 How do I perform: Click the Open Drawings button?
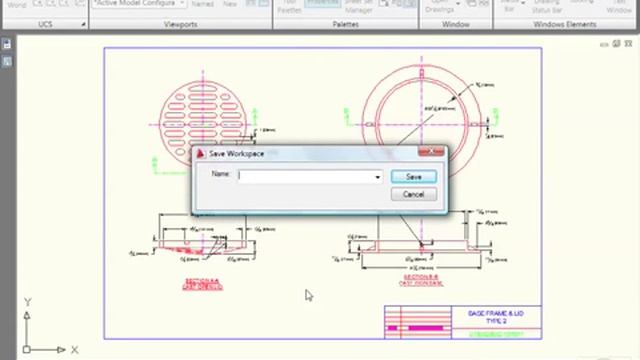(x=439, y=5)
